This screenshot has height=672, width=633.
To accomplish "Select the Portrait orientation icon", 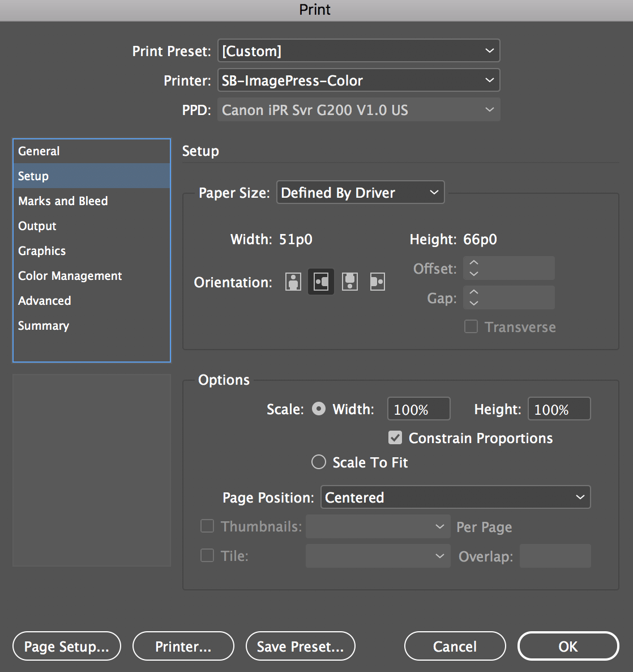I will click(x=293, y=282).
